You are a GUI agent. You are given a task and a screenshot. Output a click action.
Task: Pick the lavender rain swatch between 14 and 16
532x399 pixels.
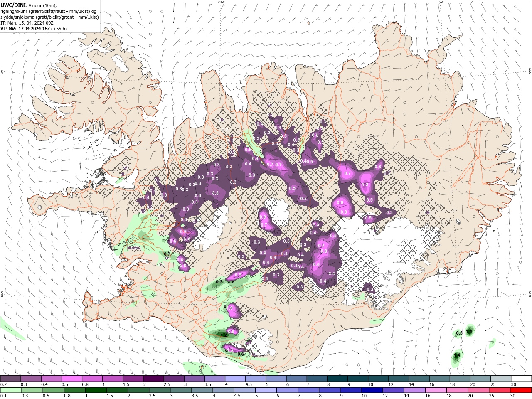[x=414, y=390]
